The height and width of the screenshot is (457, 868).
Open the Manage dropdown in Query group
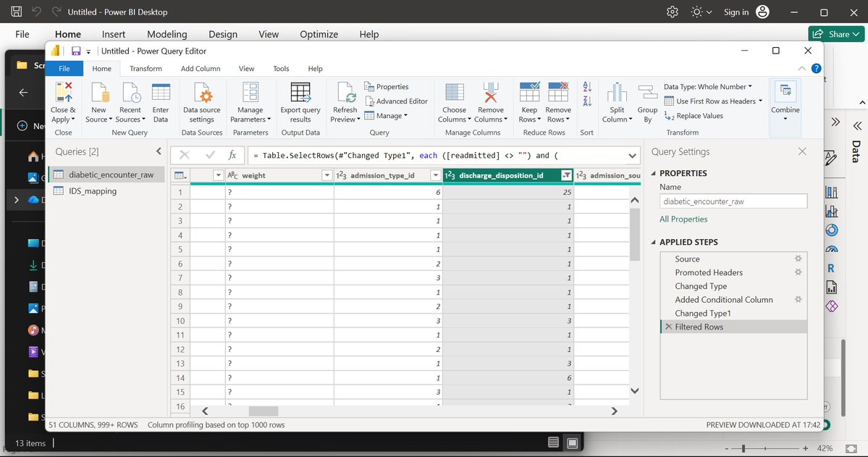[386, 116]
